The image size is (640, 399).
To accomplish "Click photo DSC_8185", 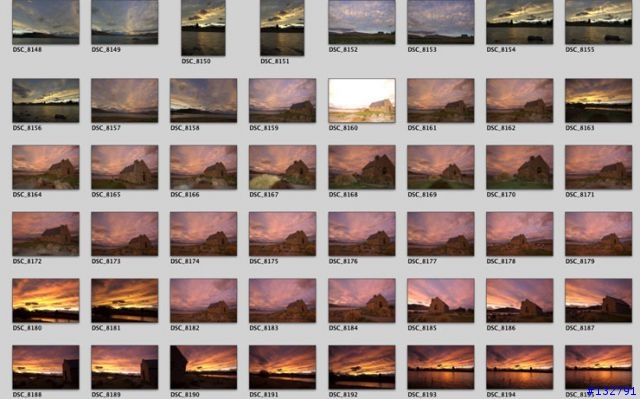I will point(441,300).
